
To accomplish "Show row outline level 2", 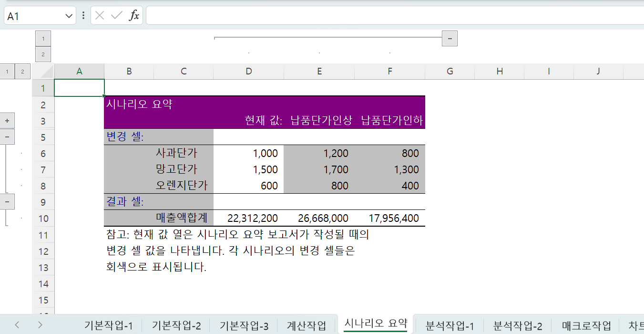I will pyautogui.click(x=22, y=72).
